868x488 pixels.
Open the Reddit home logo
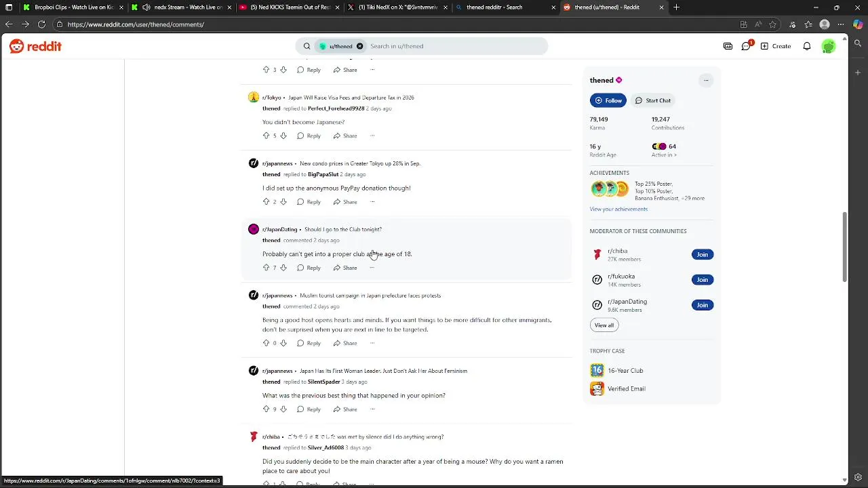pos(35,46)
